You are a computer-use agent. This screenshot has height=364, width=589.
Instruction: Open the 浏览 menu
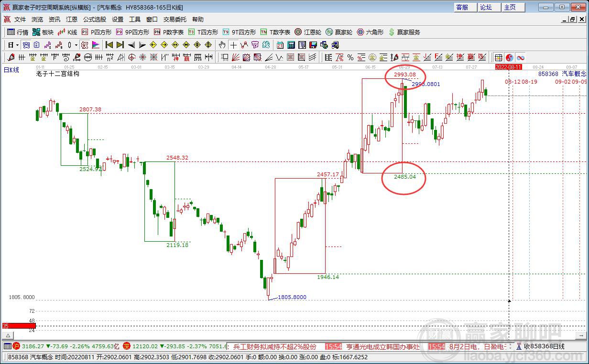37,20
